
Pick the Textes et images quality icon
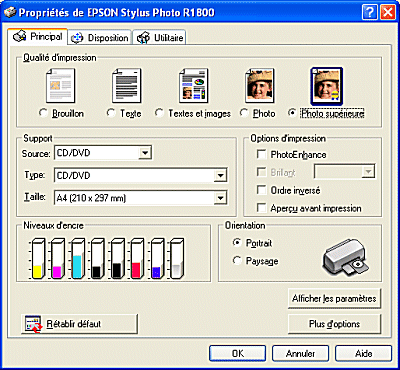pos(194,86)
